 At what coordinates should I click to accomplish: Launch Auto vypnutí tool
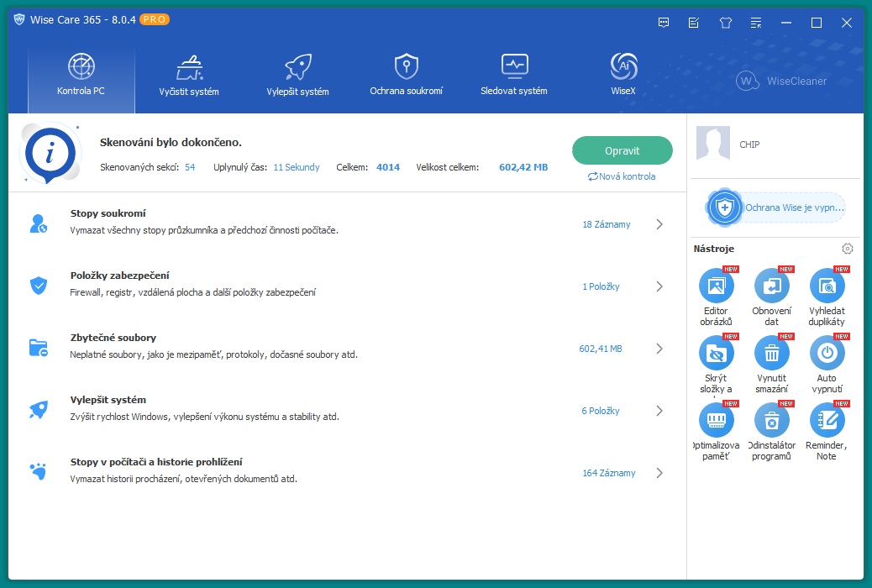coord(827,365)
